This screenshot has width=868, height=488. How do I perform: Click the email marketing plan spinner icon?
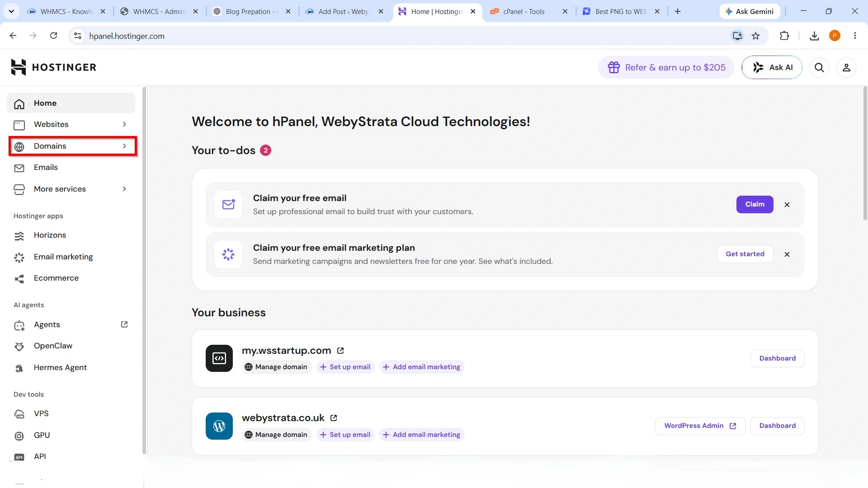[228, 254]
